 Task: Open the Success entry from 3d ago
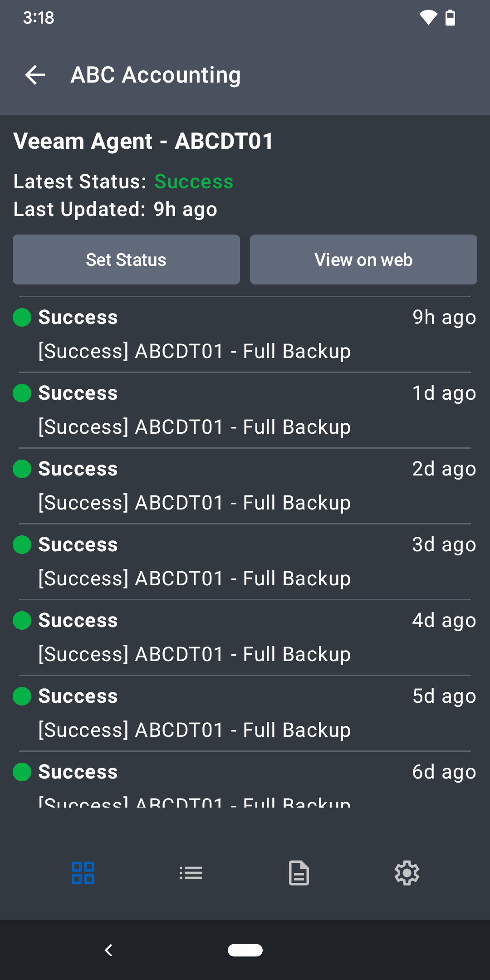[x=245, y=561]
